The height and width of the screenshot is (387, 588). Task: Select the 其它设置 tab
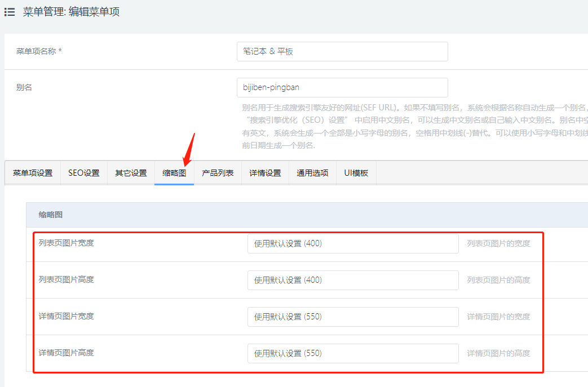[x=131, y=173]
